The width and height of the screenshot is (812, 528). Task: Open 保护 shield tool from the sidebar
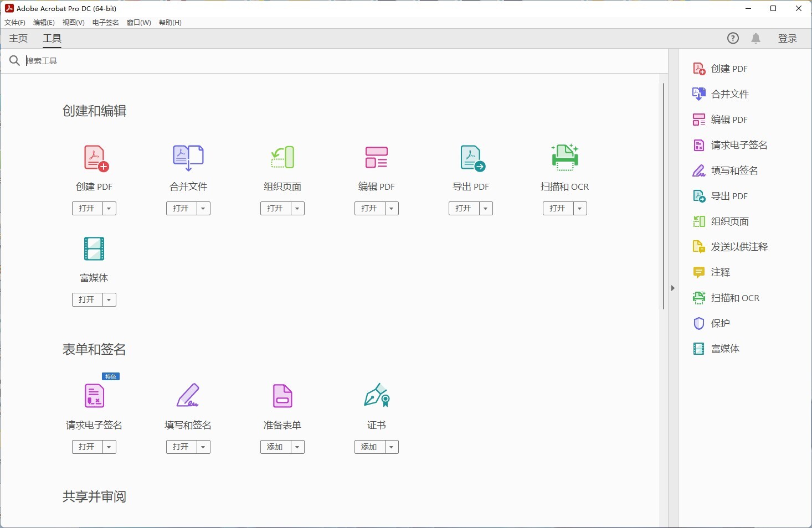coord(712,323)
